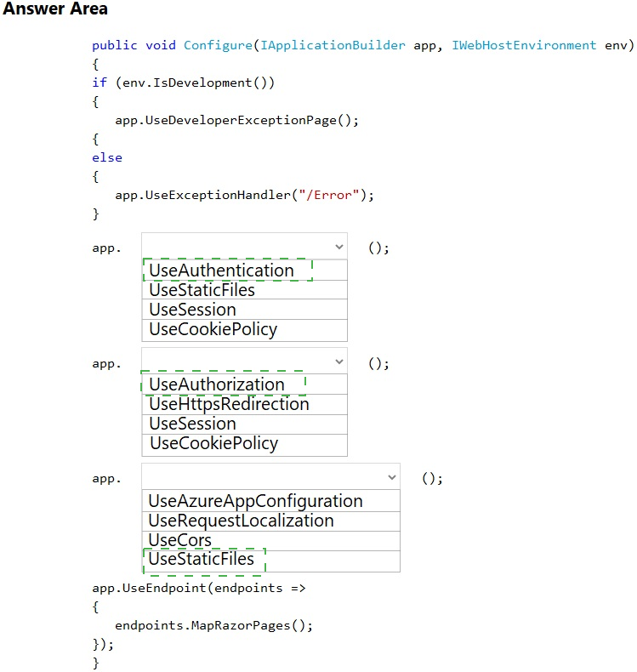Screen dimensions: 637x672
Task: Open the first app. dropdown arrow
Action: [339, 248]
